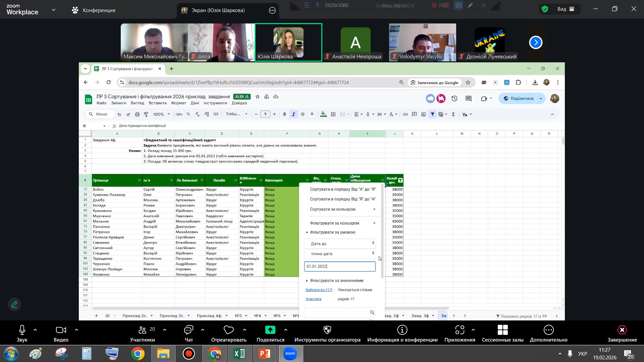Click Отреагировать reactions heart icon
Screen dimensions: 644x362
click(x=229, y=330)
